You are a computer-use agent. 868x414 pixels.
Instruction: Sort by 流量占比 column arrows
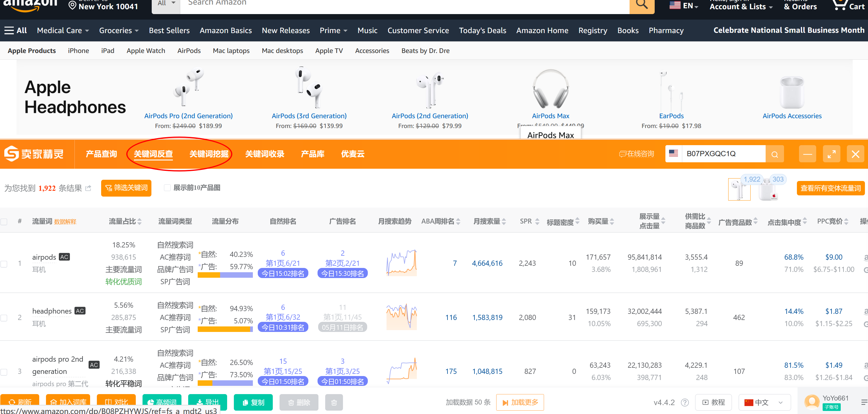pyautogui.click(x=139, y=221)
